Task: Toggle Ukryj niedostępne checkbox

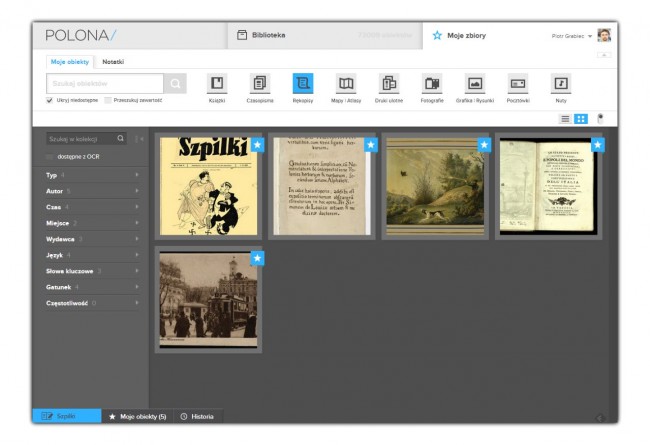Action: (49, 100)
